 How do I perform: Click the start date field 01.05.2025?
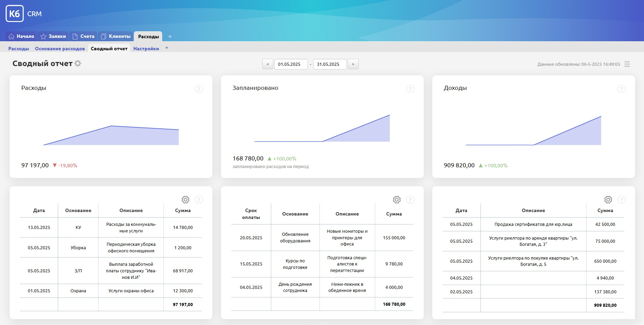[x=291, y=64]
